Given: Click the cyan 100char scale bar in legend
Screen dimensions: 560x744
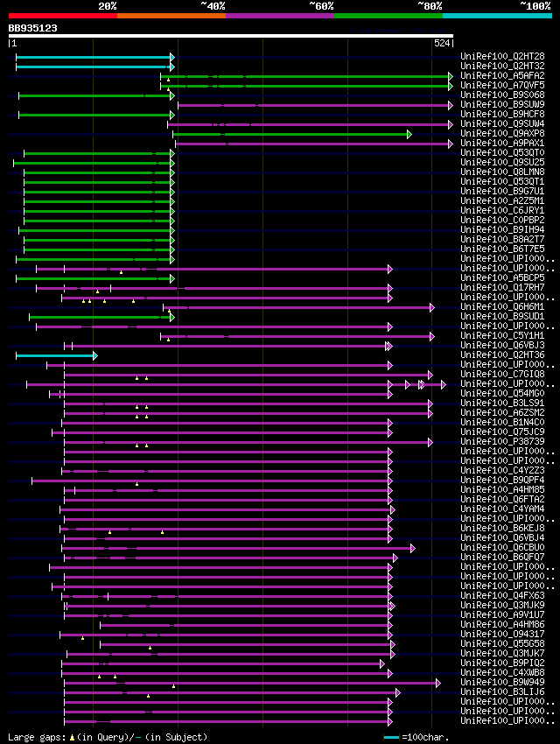Looking at the screenshot, I should (x=392, y=737).
